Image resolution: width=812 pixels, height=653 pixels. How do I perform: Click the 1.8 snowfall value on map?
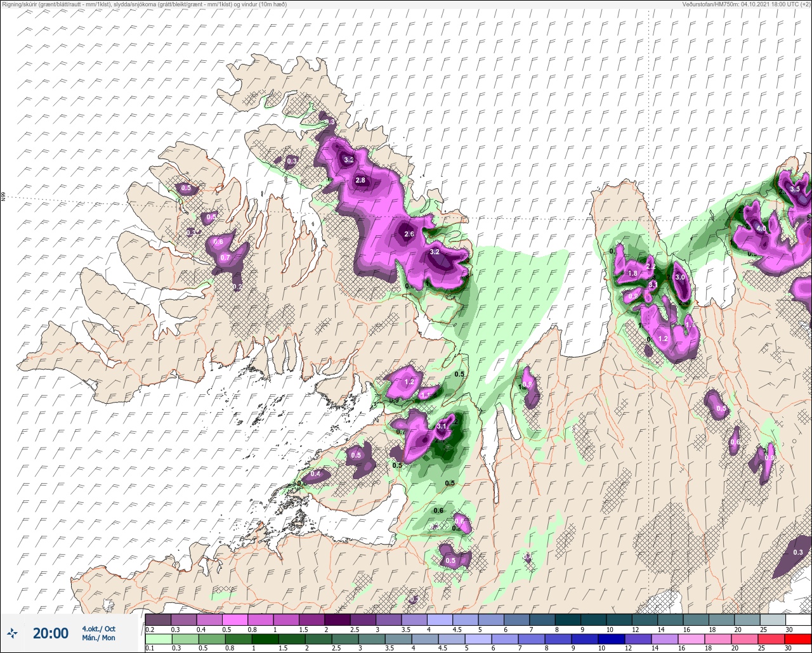tap(632, 274)
